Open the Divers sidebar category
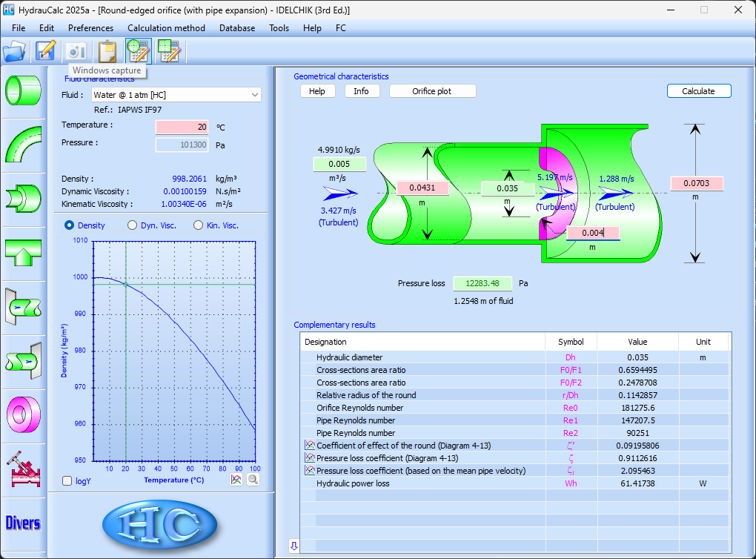 point(24,523)
